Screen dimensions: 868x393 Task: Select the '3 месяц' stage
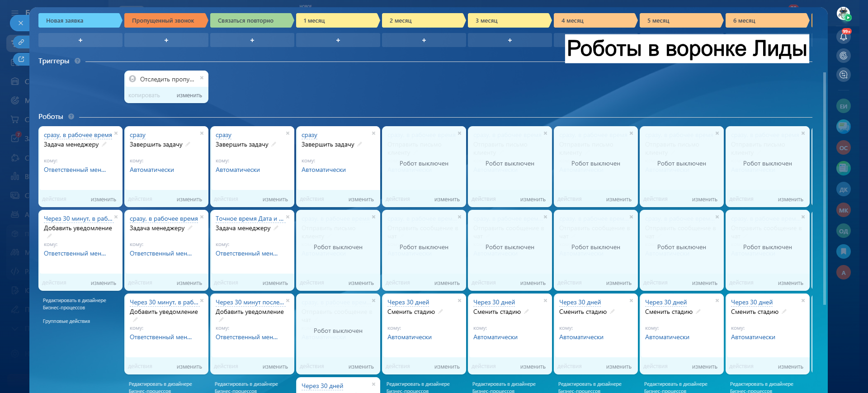tap(509, 21)
